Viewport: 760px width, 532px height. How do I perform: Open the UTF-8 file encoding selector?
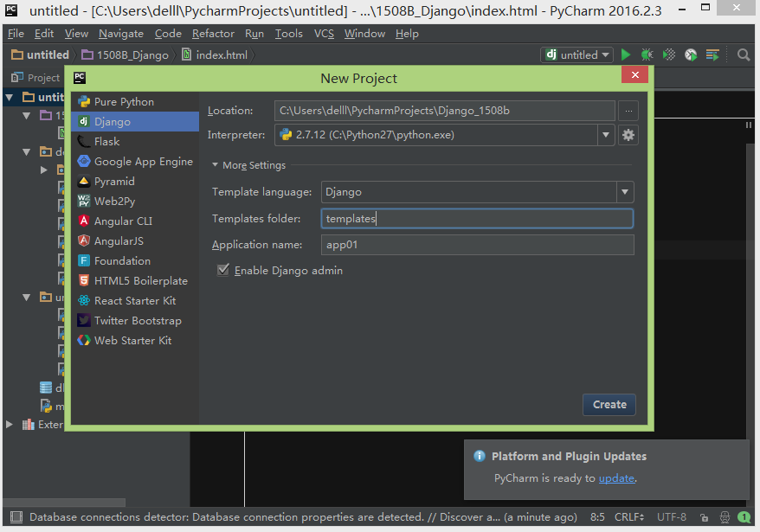pyautogui.click(x=672, y=517)
